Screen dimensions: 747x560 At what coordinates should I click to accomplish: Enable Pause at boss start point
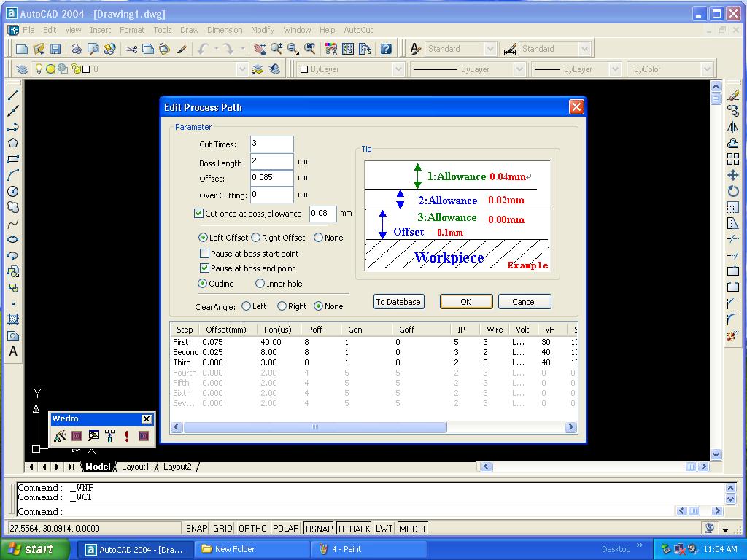pyautogui.click(x=204, y=253)
